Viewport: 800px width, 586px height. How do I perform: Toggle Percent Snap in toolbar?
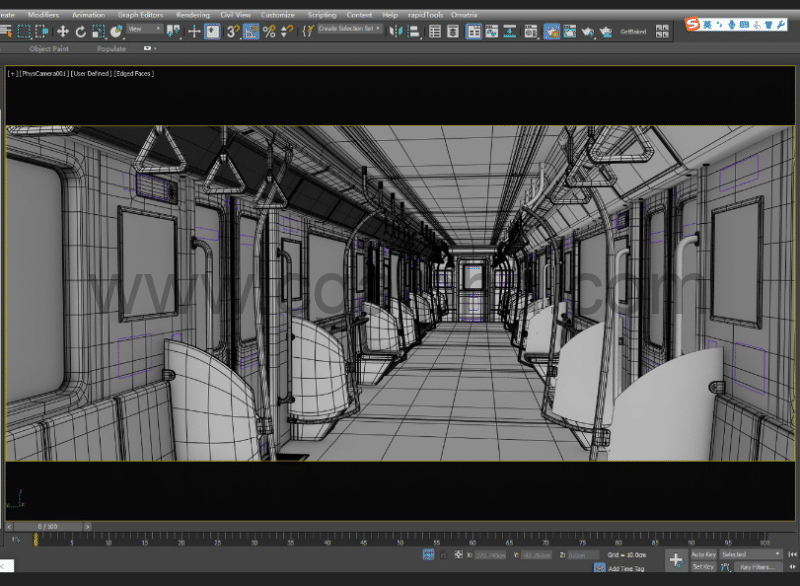269,32
